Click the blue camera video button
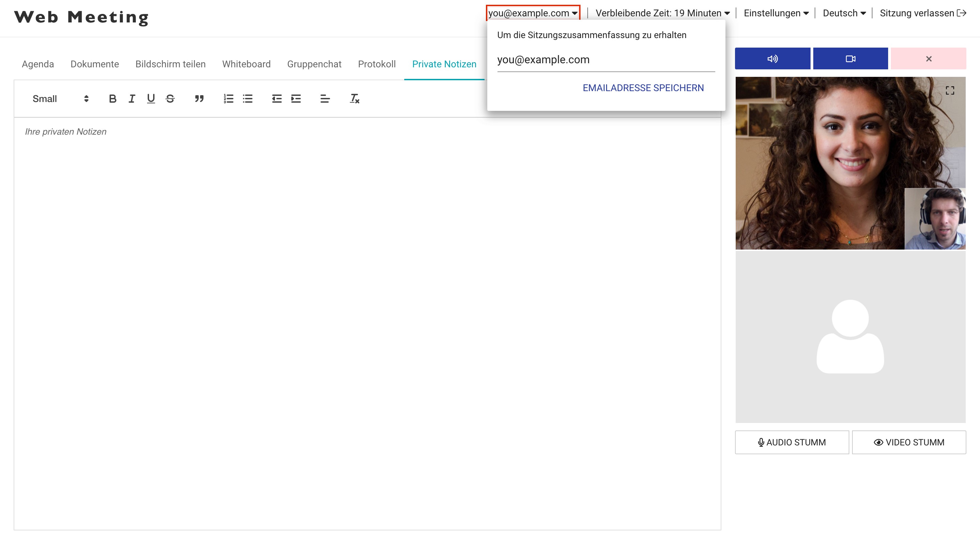Screen dimensions: 980x544 (850, 58)
